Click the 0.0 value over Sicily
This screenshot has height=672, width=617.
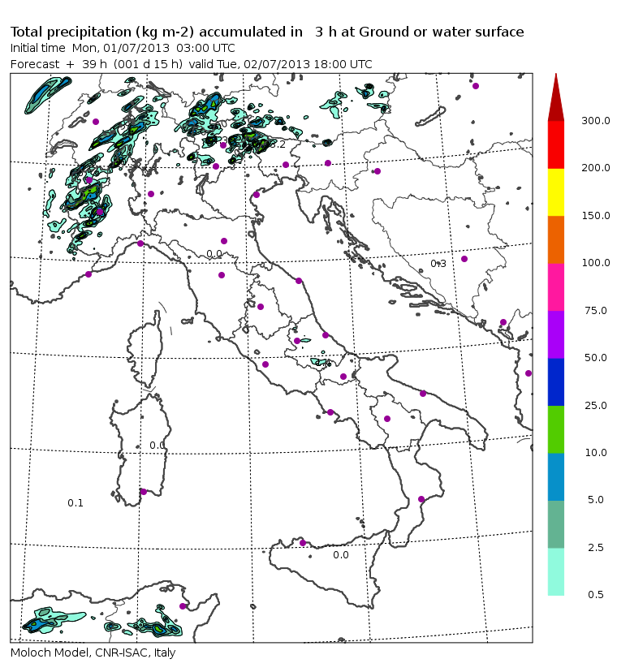tap(341, 555)
